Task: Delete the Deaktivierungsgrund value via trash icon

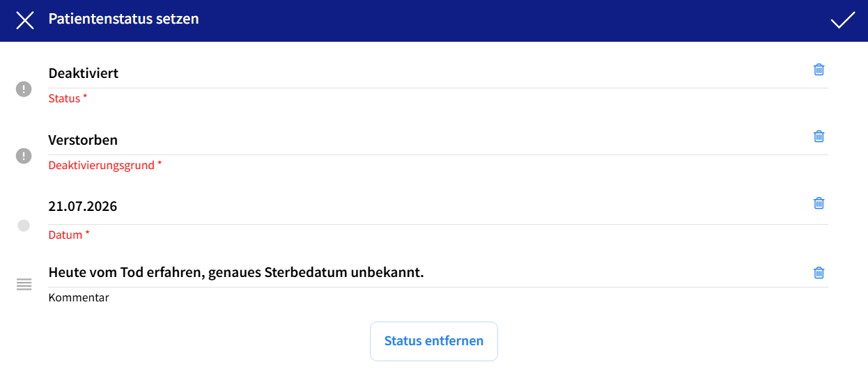Action: click(x=819, y=136)
